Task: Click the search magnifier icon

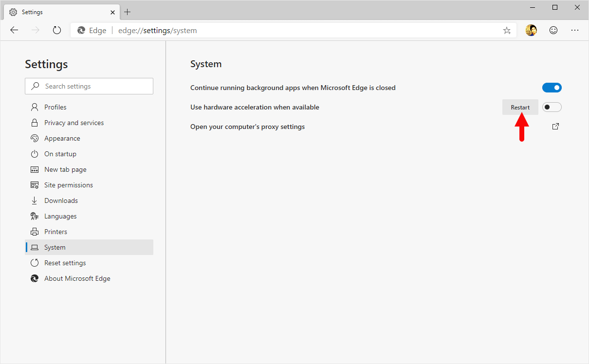Action: (x=35, y=86)
